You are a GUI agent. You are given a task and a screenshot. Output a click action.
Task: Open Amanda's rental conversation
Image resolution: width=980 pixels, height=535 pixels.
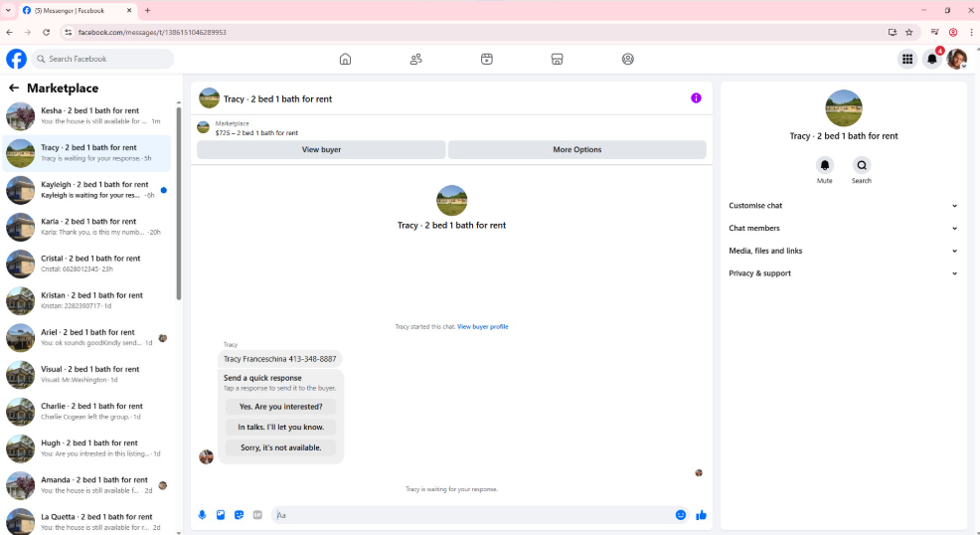pos(86,485)
